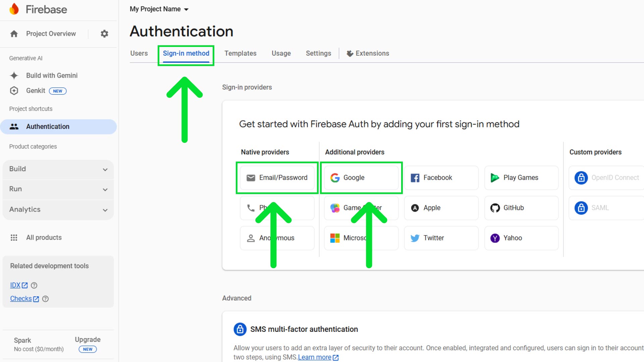Open the All products grid icon
Viewport: 644px width, 362px height.
14,237
